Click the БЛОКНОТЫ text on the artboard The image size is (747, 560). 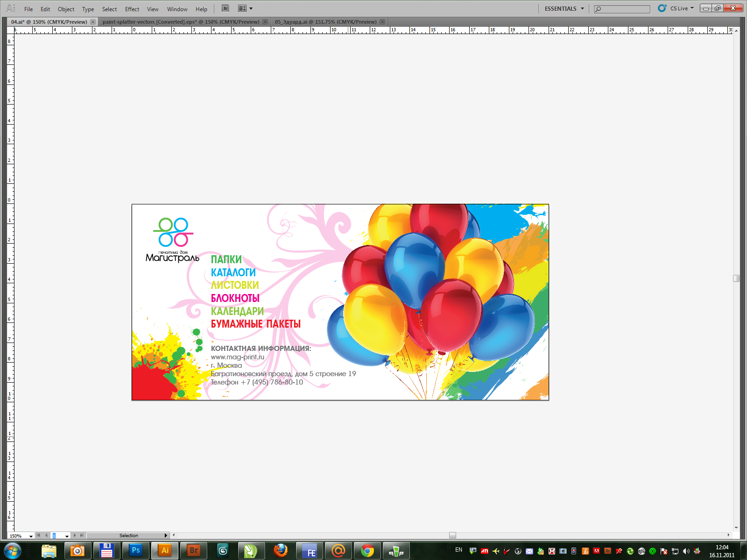coord(235,298)
